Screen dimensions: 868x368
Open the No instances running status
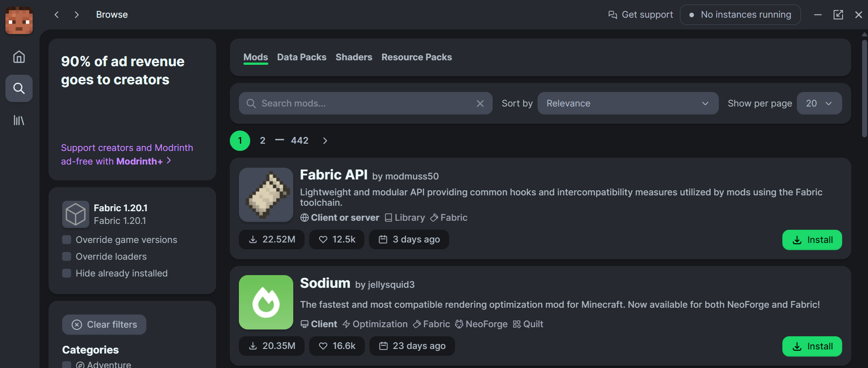tap(740, 15)
